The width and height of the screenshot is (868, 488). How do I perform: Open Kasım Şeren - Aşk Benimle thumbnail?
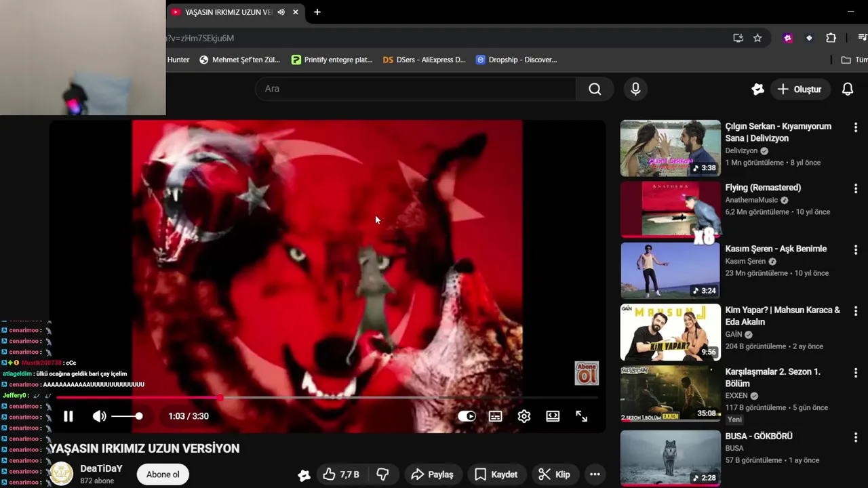670,270
